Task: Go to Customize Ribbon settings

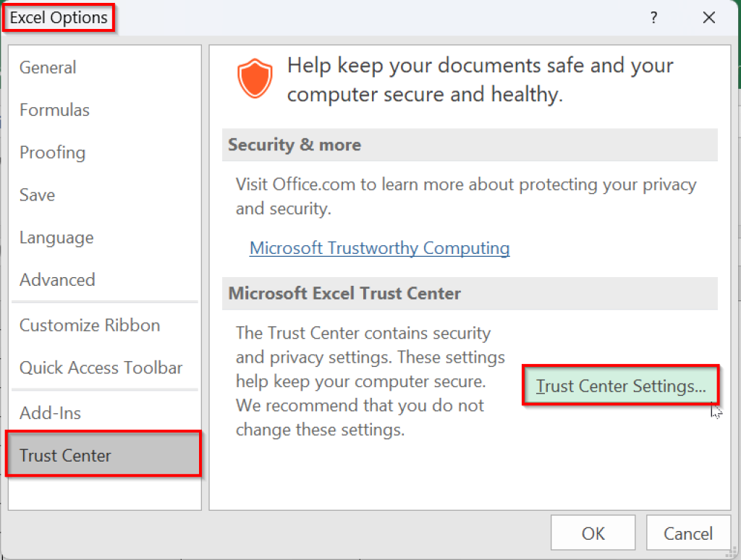Action: (89, 325)
